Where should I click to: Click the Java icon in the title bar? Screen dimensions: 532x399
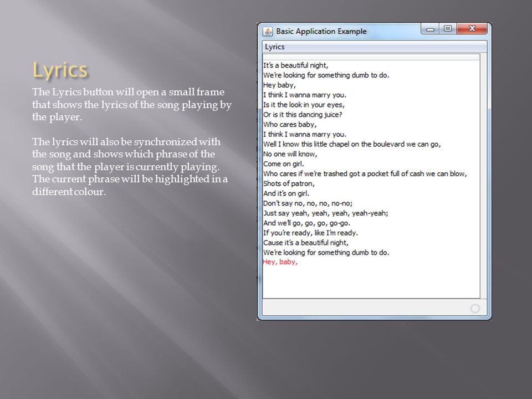click(x=268, y=32)
